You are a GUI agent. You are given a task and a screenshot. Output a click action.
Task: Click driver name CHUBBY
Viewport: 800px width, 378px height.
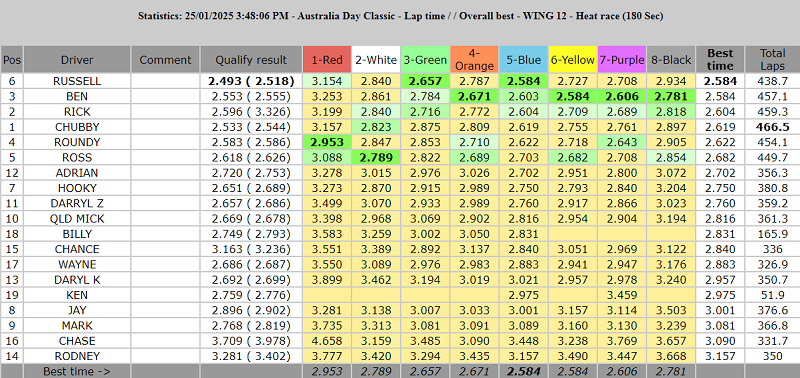77,127
